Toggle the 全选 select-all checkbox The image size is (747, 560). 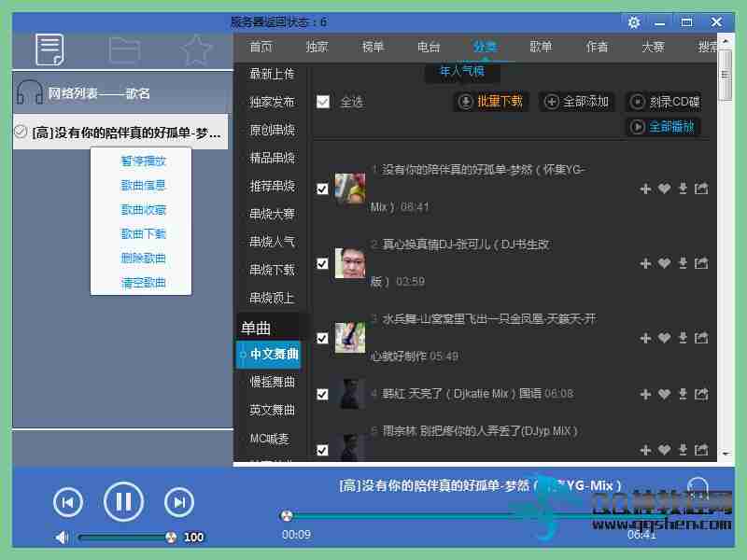pos(323,102)
